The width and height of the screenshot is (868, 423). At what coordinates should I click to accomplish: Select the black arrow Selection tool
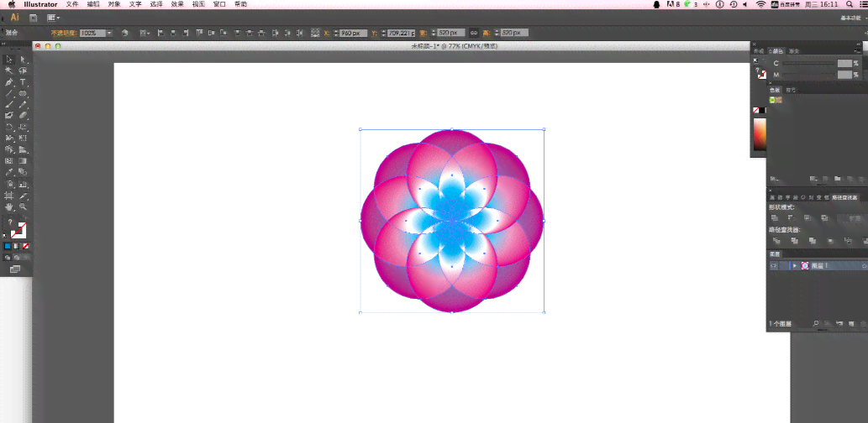pyautogui.click(x=9, y=60)
